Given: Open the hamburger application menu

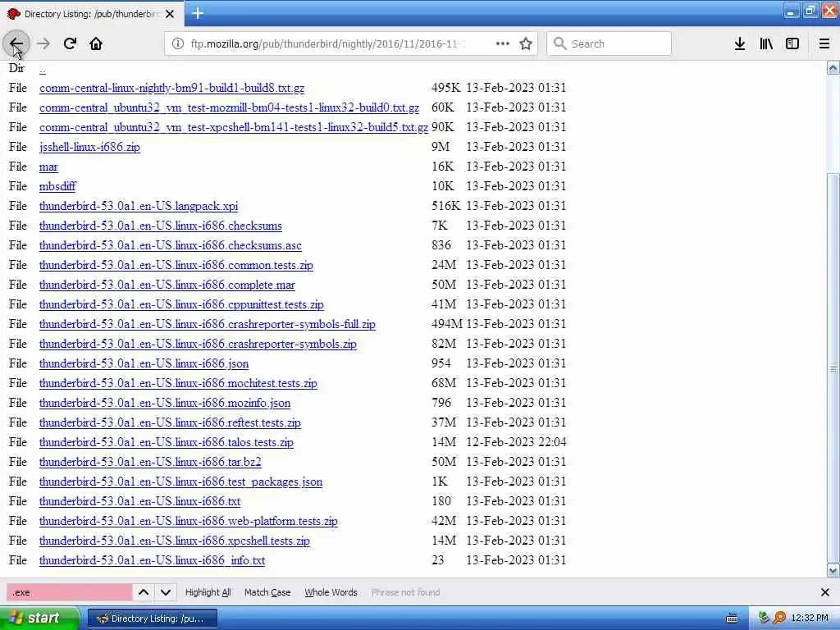Looking at the screenshot, I should (x=824, y=44).
